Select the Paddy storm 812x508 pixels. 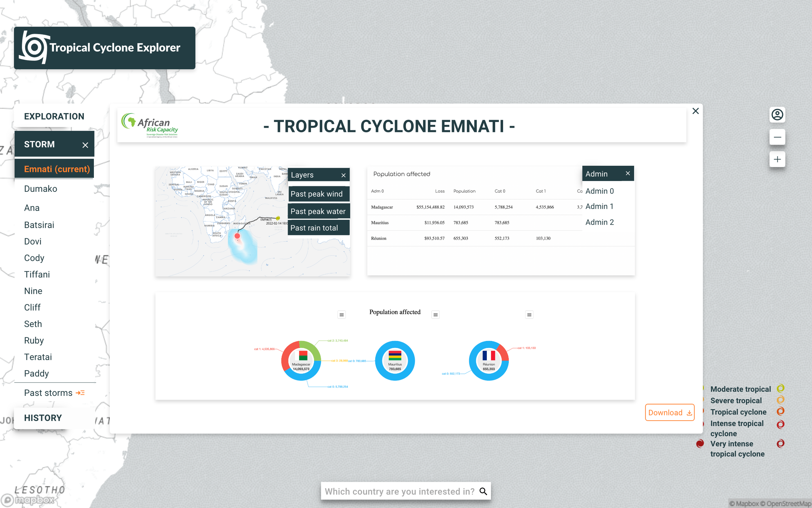point(37,373)
